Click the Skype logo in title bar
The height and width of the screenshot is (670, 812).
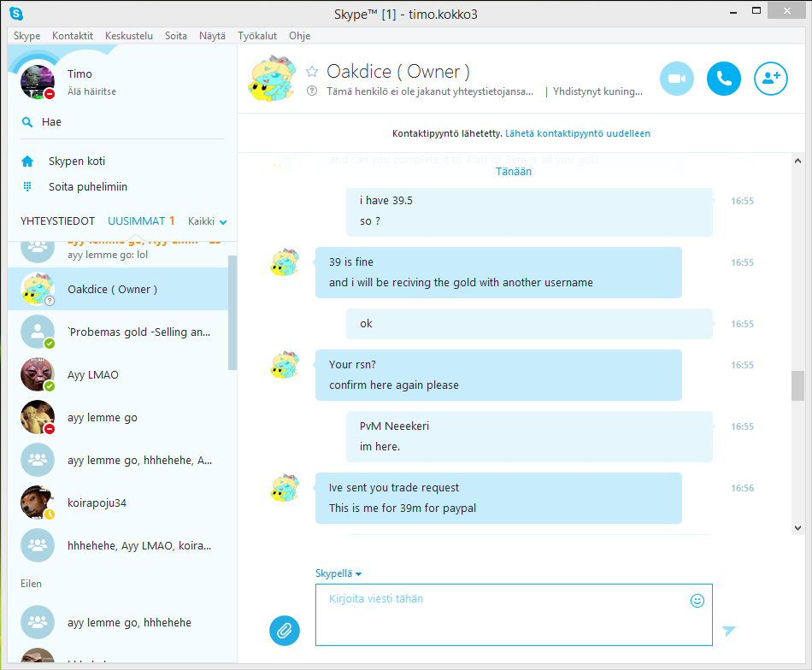(16, 14)
